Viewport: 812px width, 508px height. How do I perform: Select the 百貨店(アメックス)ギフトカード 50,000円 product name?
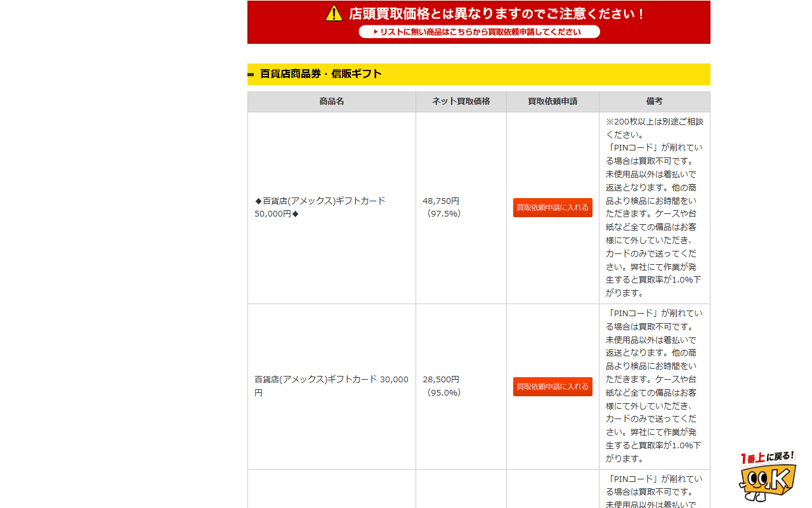pos(320,207)
